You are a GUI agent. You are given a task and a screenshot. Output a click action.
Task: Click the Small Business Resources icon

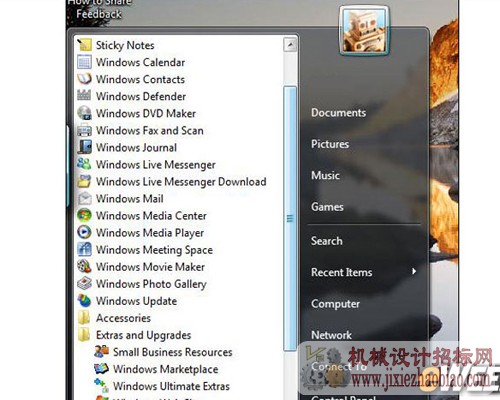(101, 352)
